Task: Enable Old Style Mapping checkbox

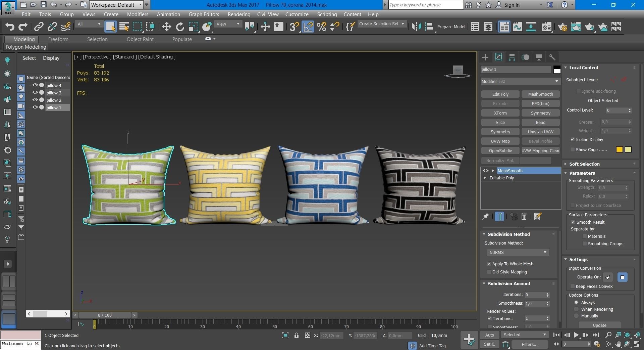Action: pos(489,272)
